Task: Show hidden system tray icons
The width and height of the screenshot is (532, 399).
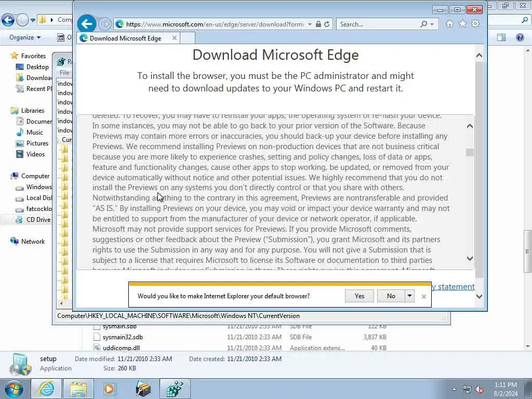Action: tap(454, 390)
